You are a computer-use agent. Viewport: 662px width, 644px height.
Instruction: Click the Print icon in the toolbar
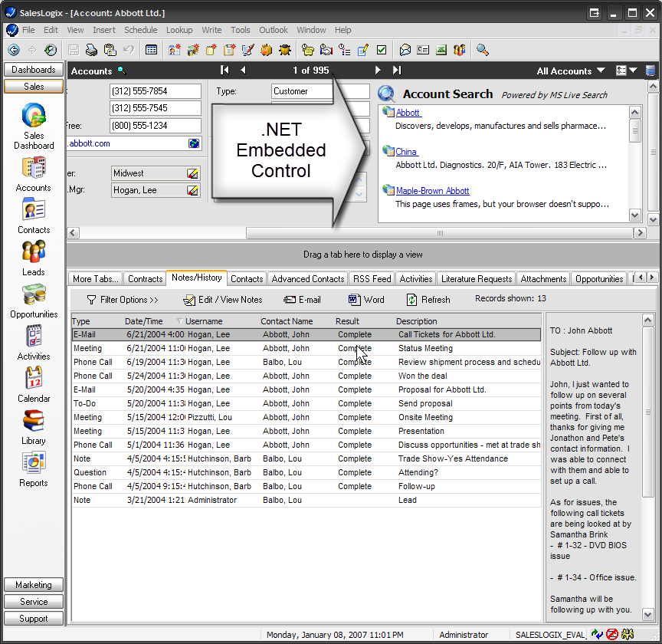[91, 50]
